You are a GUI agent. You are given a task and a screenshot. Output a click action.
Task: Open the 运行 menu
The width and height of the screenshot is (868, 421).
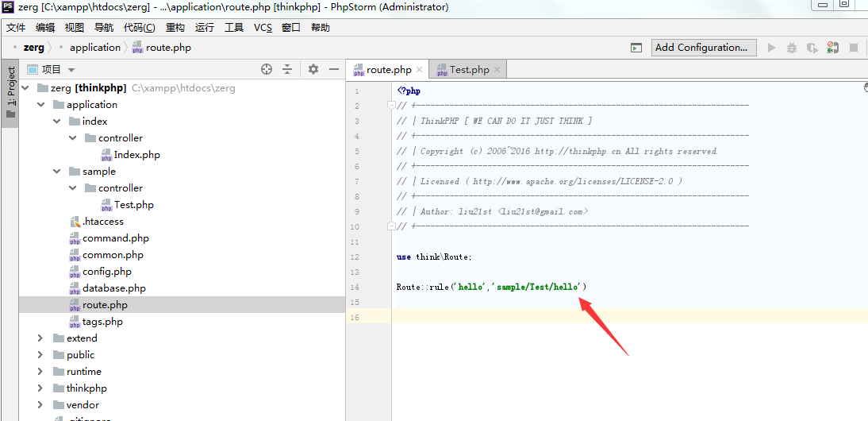pyautogui.click(x=205, y=28)
